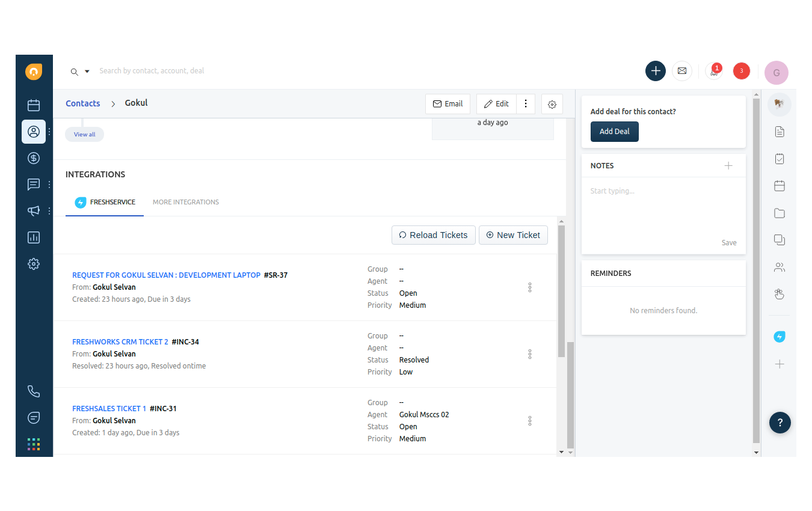This screenshot has width=812, height=511.
Task: Go to Contacts breadcrumb link
Action: pos(83,103)
